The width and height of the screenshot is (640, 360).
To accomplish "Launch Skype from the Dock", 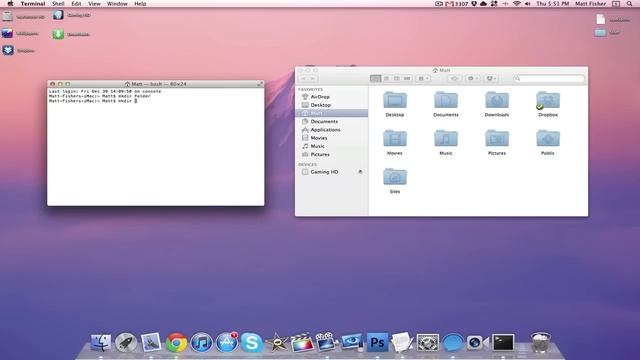I will (251, 342).
